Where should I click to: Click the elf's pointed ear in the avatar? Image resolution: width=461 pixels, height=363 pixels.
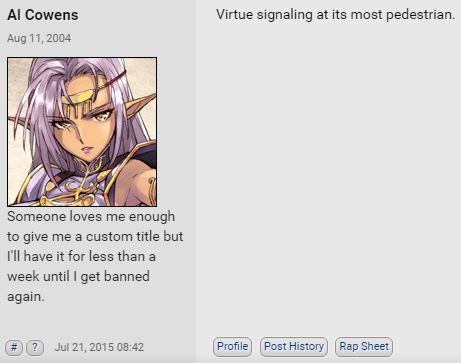pos(142,103)
